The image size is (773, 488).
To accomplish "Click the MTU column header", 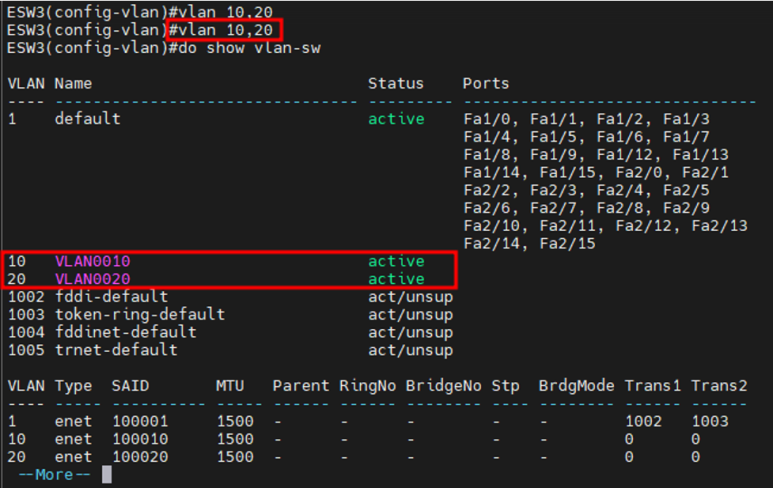I will coord(230,385).
